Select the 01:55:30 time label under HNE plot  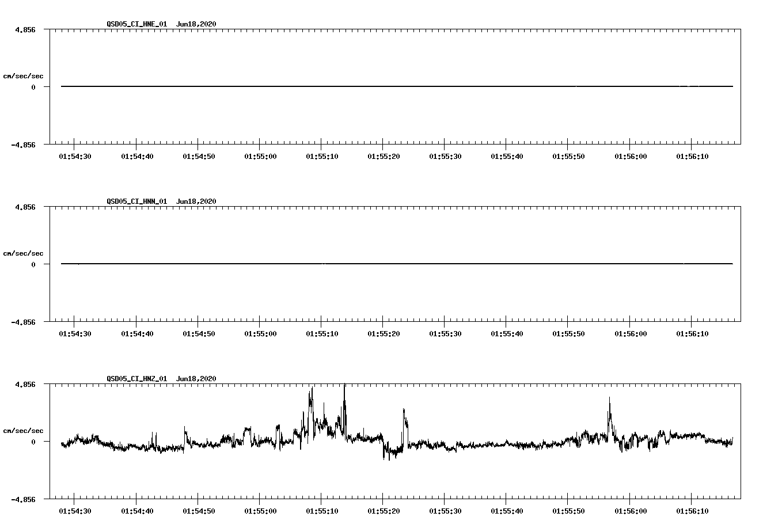click(445, 157)
